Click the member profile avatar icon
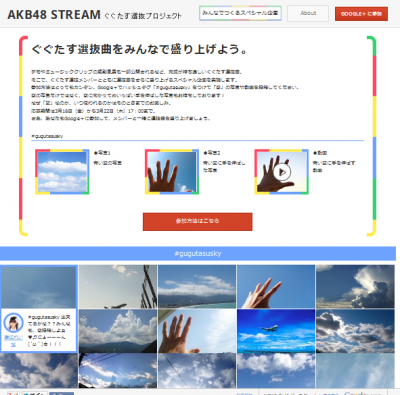 pos(13,323)
